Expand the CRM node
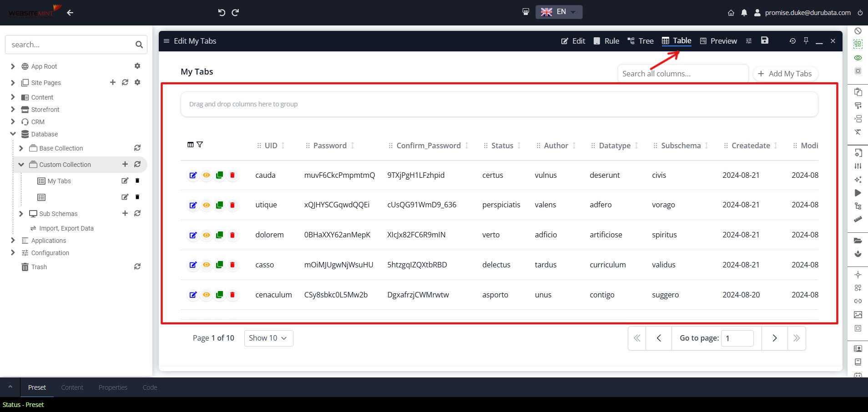This screenshot has width=868, height=412. tap(13, 121)
